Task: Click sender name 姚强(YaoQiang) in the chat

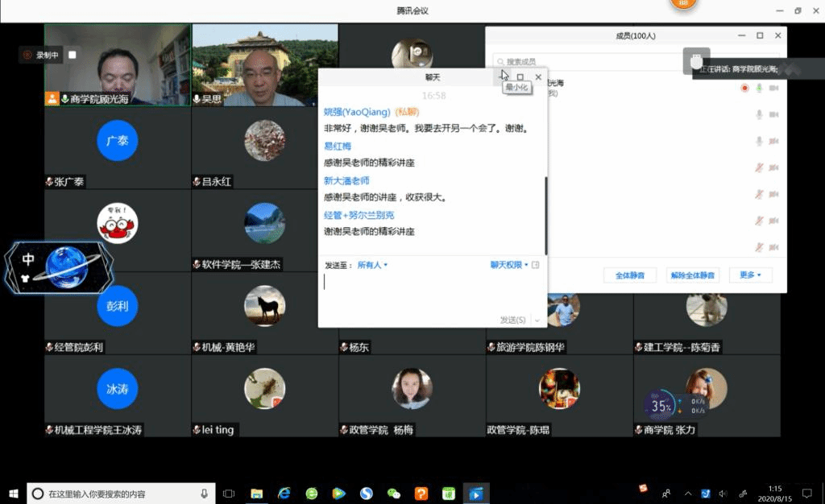Action: (x=357, y=112)
